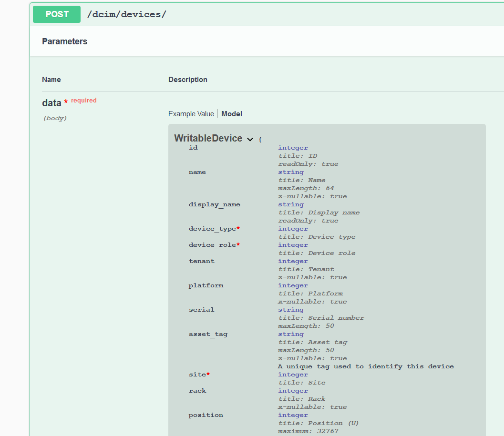The image size is (504, 436).
Task: Click the WritableDevice schema title
Action: coord(208,138)
